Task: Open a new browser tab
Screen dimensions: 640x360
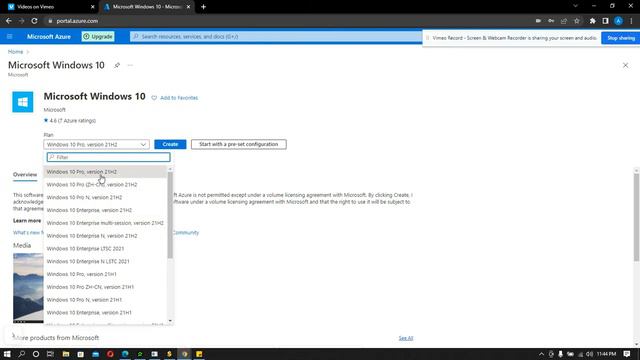Action: 203,7
